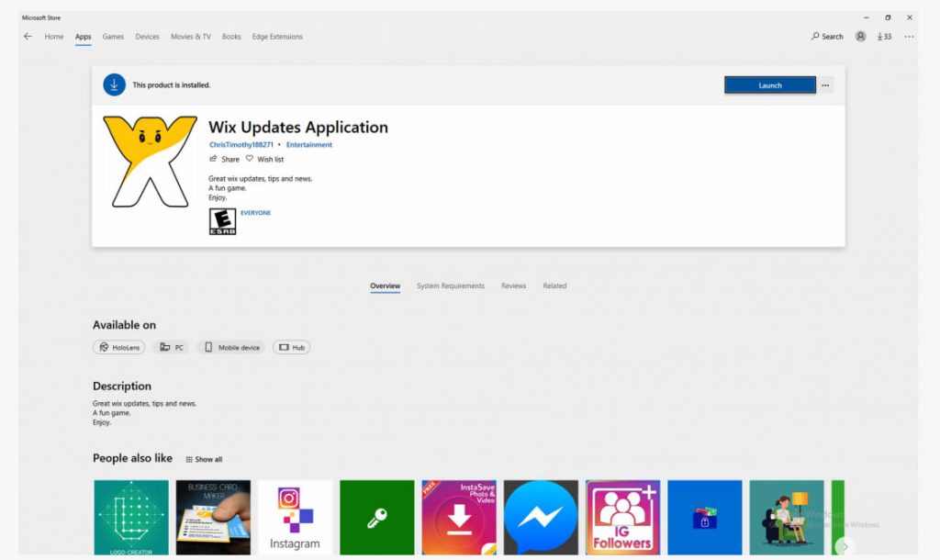Open the Instagram app tile
This screenshot has width=940, height=560.
[295, 517]
